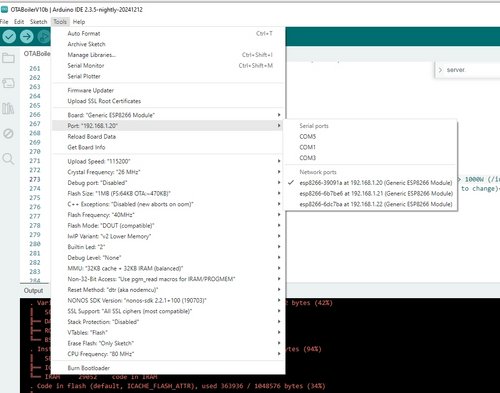Switch to the OTABoiler sketch tab
The height and width of the screenshot is (393, 500).
click(36, 54)
